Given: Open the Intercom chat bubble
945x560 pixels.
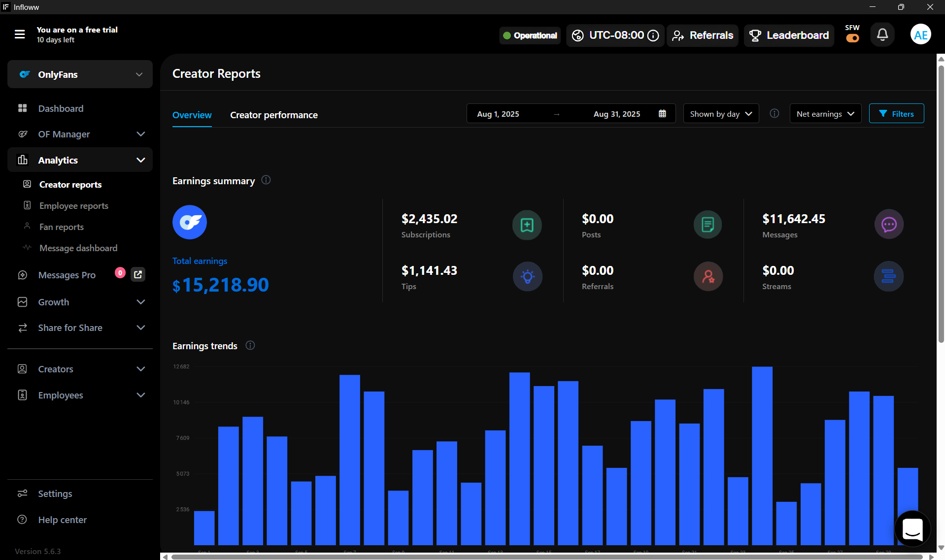Looking at the screenshot, I should pos(912,528).
